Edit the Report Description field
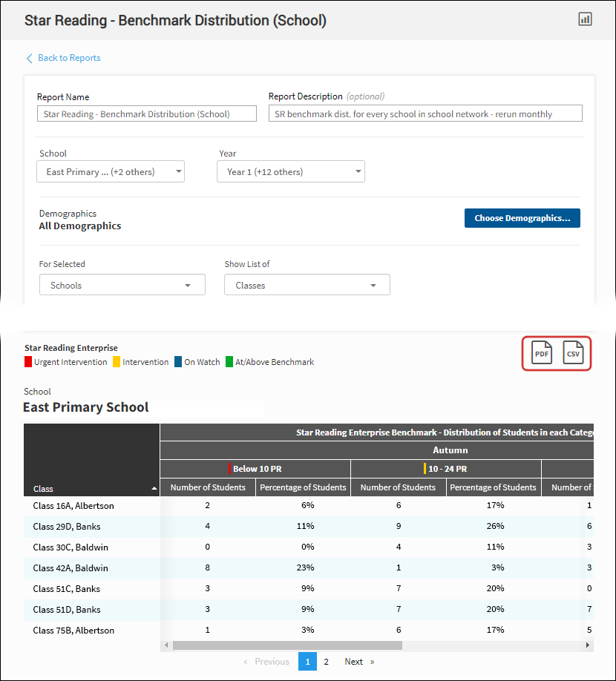This screenshot has width=616, height=681. [x=425, y=113]
